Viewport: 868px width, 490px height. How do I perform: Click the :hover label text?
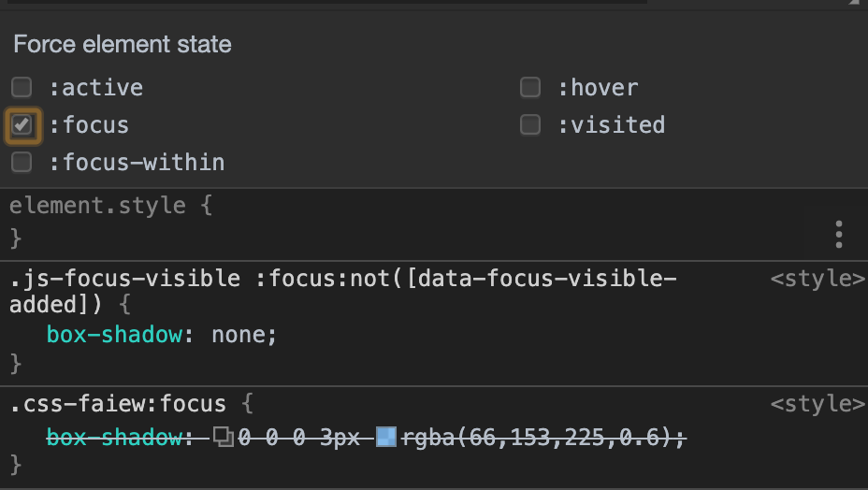[x=598, y=88]
